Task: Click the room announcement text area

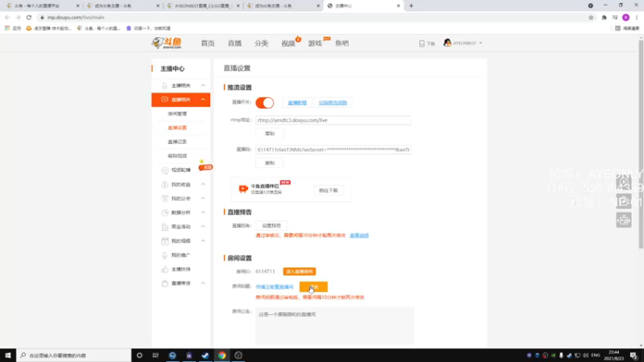Action: pos(335,326)
